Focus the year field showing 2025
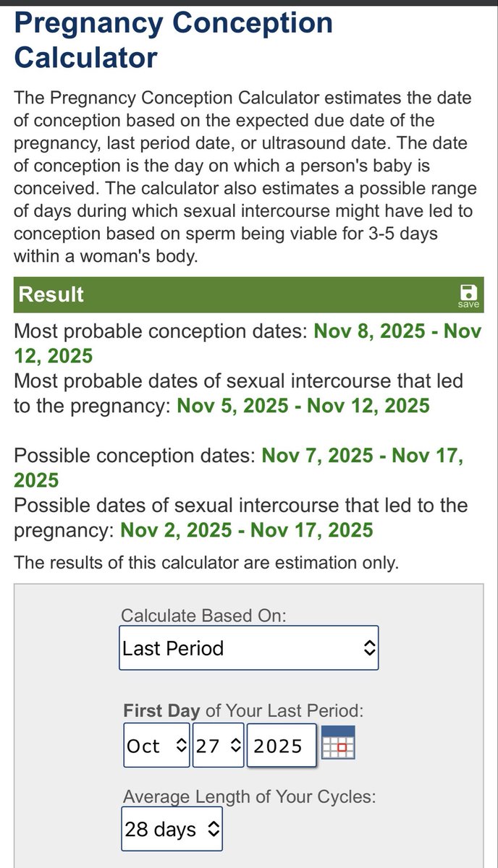The height and width of the screenshot is (868, 498). point(282,745)
